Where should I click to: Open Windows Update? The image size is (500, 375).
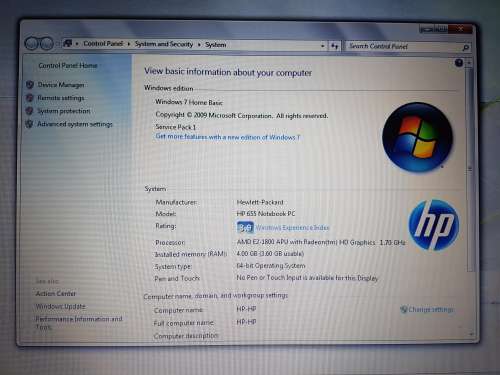click(60, 306)
